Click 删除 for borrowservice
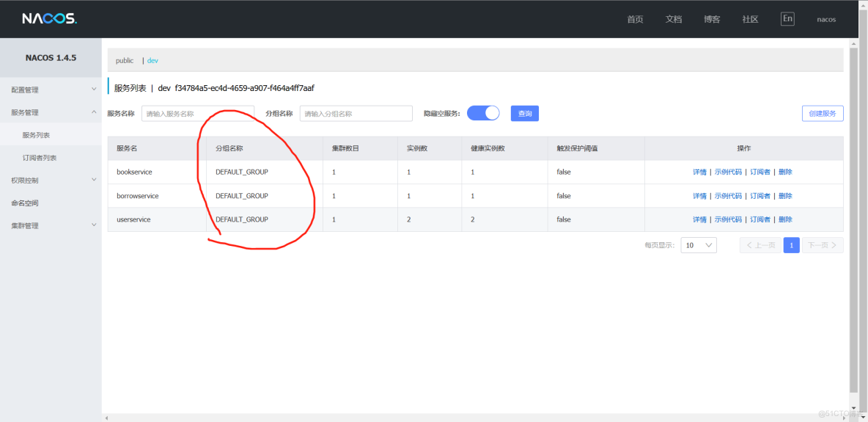The image size is (868, 422). pos(785,196)
